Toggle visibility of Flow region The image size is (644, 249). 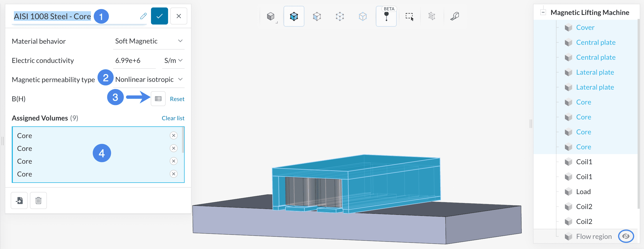[626, 236]
